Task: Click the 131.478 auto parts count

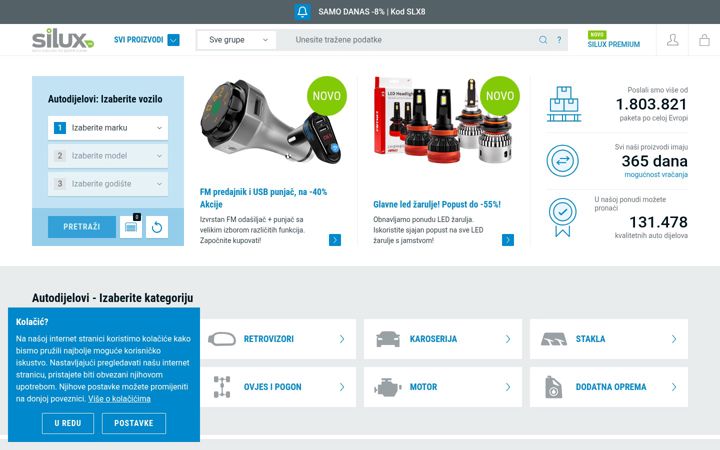Action: click(x=658, y=222)
